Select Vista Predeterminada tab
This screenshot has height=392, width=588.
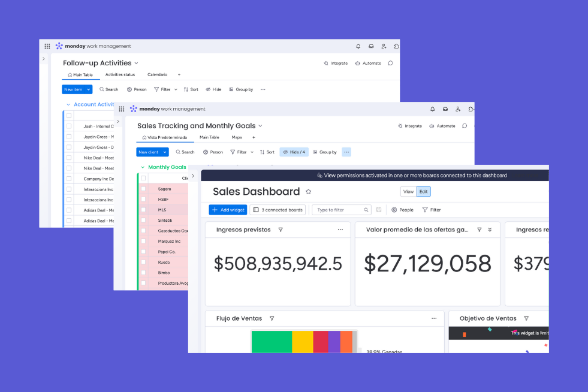click(165, 137)
